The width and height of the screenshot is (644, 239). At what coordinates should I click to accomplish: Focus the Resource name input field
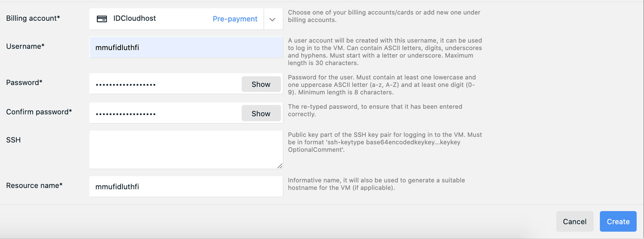tap(186, 187)
